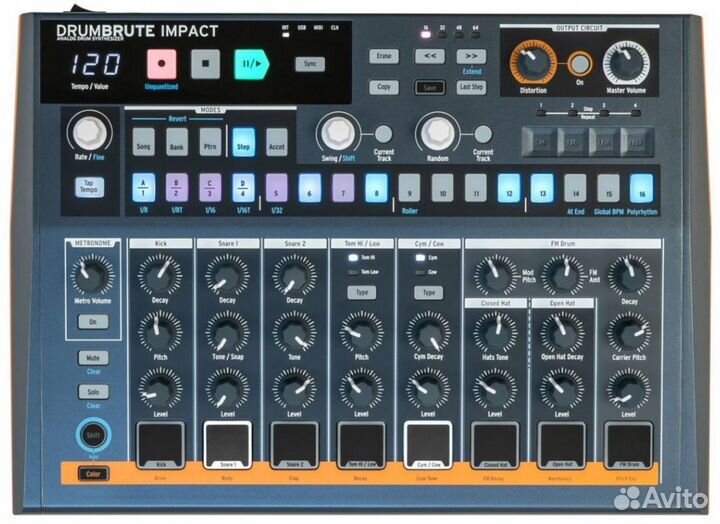Viewport: 720px width, 524px height.
Task: Toggle step button 12
Action: (509, 187)
